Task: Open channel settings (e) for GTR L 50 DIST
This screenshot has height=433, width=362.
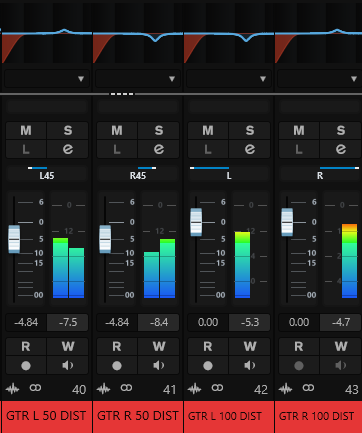Action: (x=68, y=149)
